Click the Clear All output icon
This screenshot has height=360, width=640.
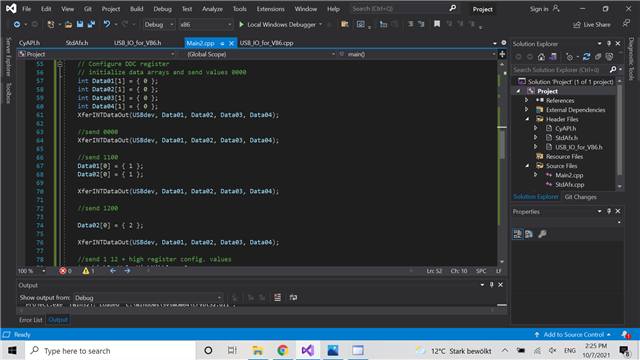278,298
